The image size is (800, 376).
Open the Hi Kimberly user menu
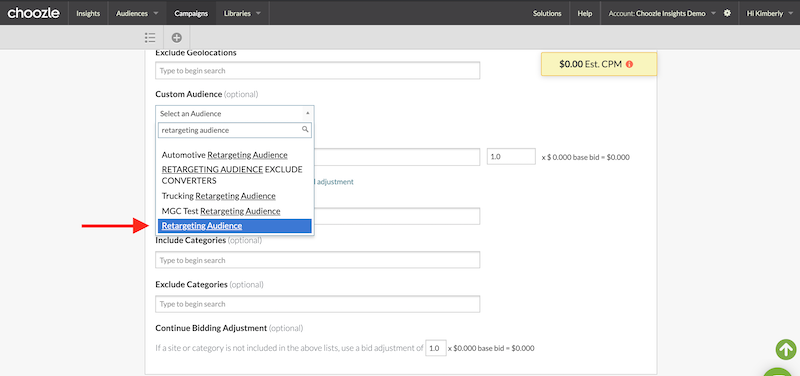point(768,13)
